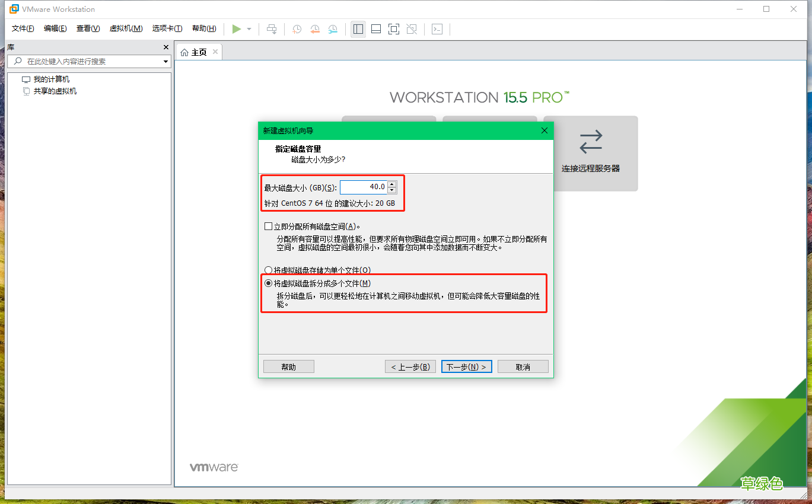This screenshot has width=812, height=504.
Task: Toggle the Show Library panel icon
Action: point(358,28)
